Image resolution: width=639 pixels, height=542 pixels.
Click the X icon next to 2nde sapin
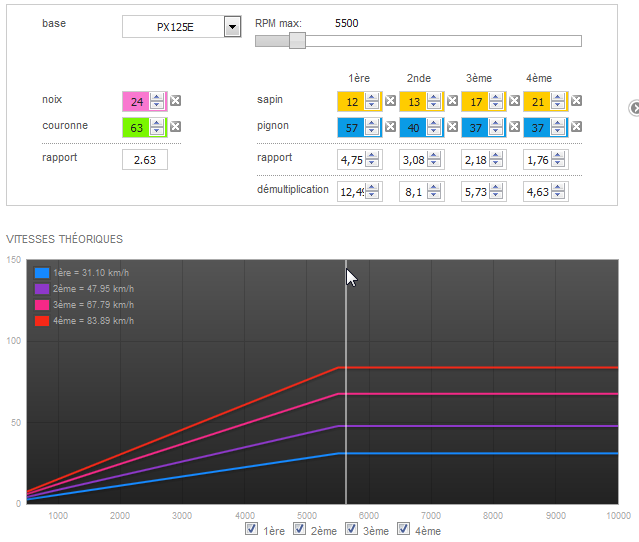tap(452, 101)
